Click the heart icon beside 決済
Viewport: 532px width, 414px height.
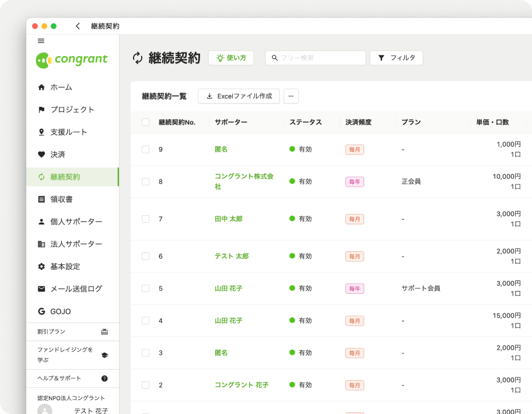pyautogui.click(x=41, y=155)
